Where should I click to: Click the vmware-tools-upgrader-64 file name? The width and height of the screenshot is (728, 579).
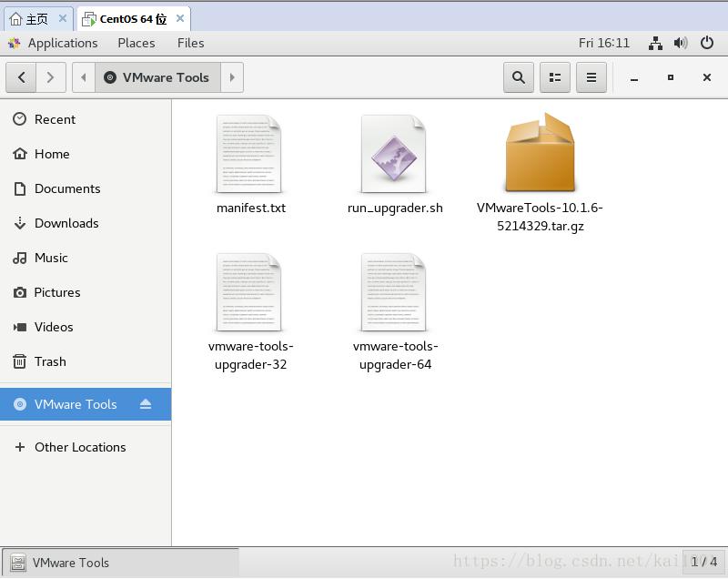pos(395,355)
